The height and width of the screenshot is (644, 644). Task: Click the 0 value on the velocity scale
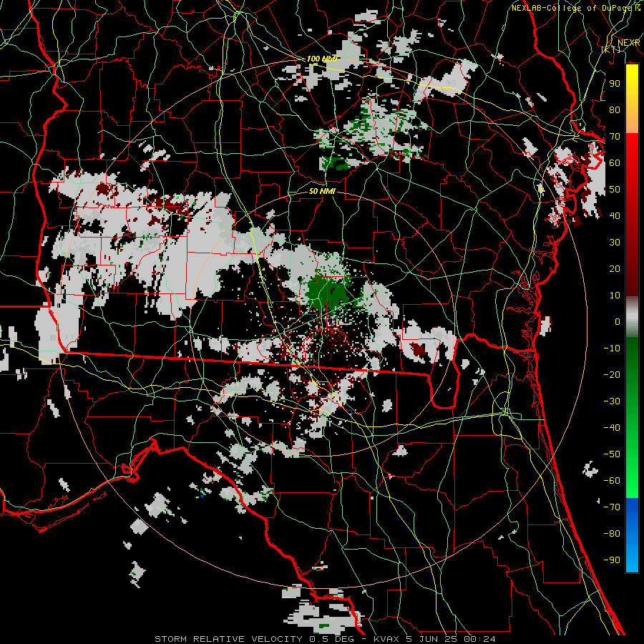618,321
